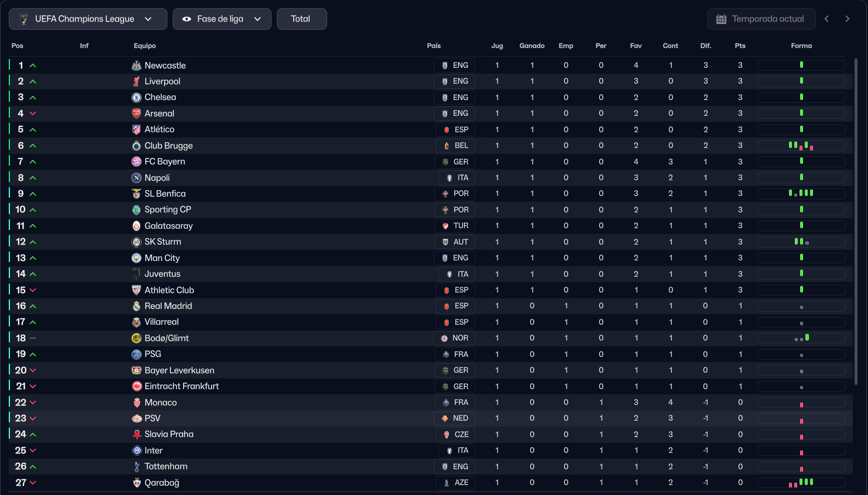Image resolution: width=868 pixels, height=495 pixels.
Task: Select the SK Sturm team name
Action: pyautogui.click(x=163, y=242)
